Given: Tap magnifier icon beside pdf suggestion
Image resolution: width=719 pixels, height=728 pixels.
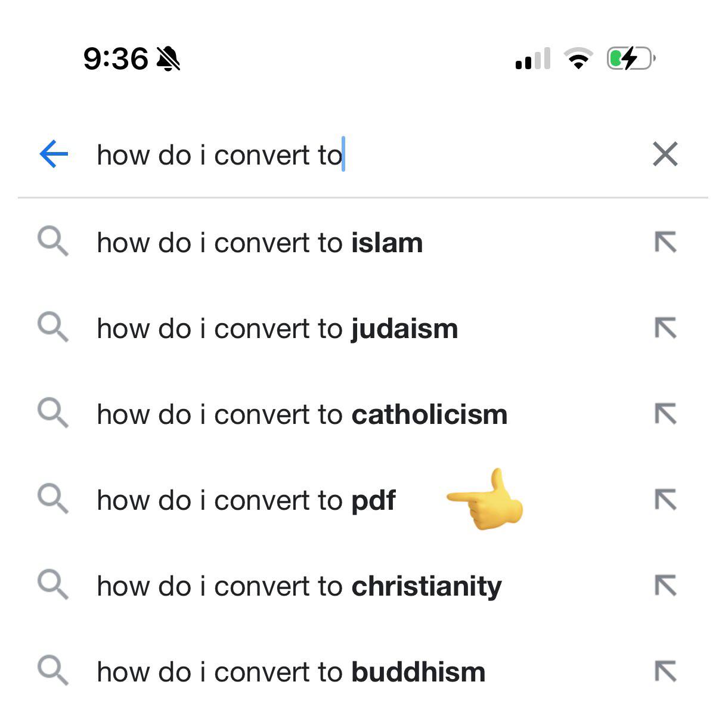Looking at the screenshot, I should coord(52,500).
